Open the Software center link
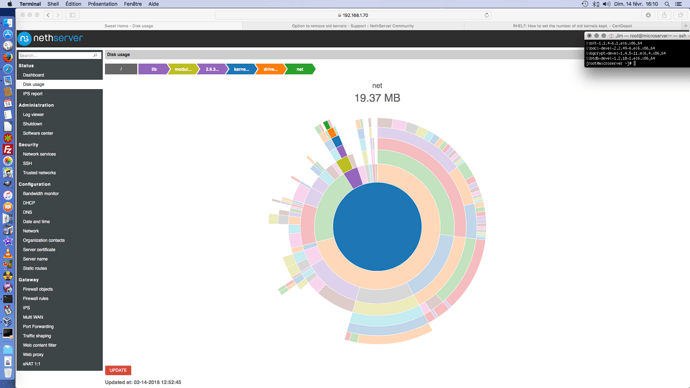The width and height of the screenshot is (690, 388). tap(38, 133)
